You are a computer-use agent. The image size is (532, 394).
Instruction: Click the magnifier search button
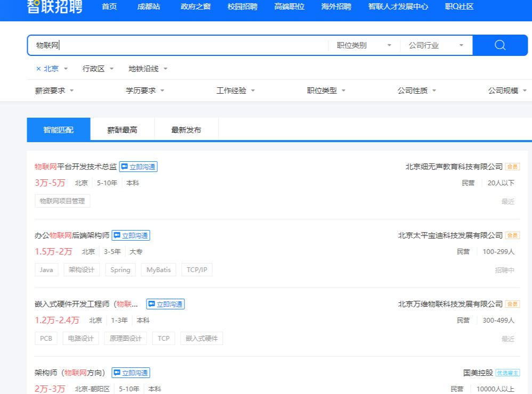(x=499, y=45)
